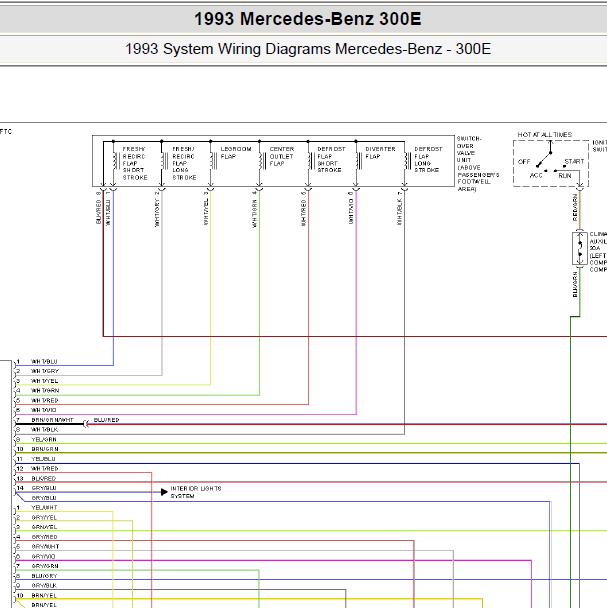The height and width of the screenshot is (608, 607).
Task: Click vertical WHT/GRY 2 wire label
Action: [x=157, y=209]
